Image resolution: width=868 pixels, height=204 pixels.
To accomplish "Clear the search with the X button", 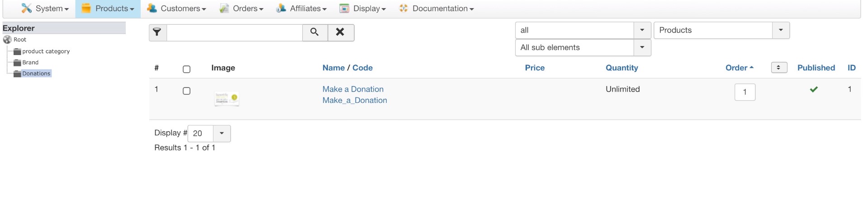I will [x=340, y=32].
